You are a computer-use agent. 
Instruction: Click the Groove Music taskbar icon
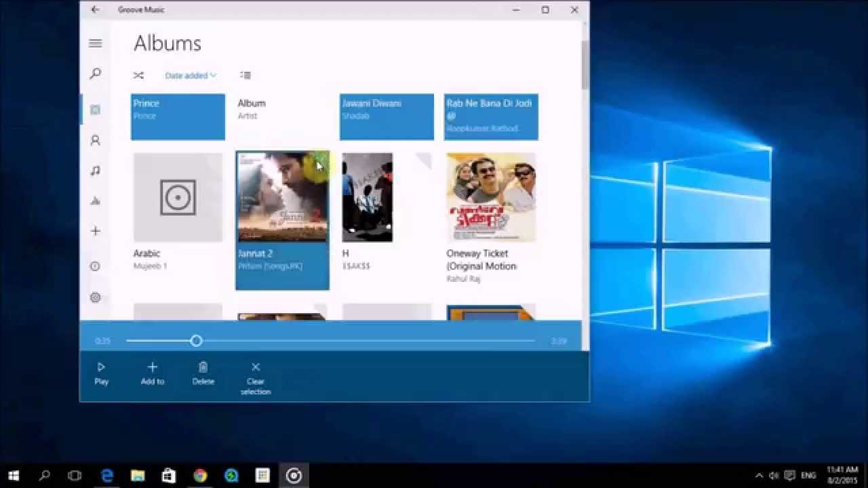pos(294,476)
